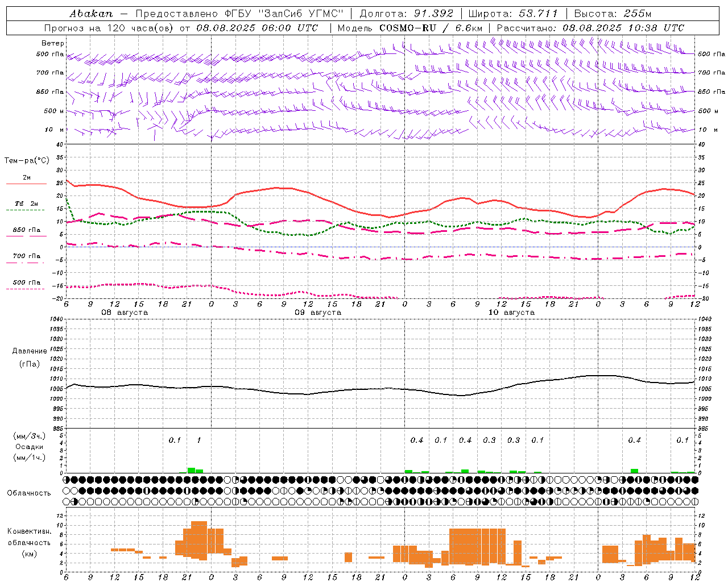Click the '10 августа' date label
The image size is (728, 582).
click(x=511, y=313)
